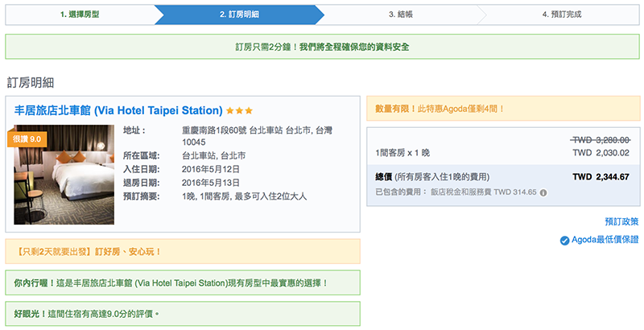Click the crossed-out price TWD 3,280.00

pyautogui.click(x=601, y=140)
